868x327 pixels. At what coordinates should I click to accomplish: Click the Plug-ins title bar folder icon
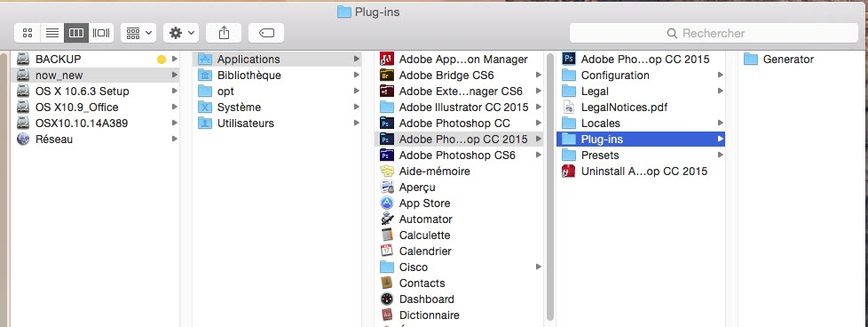coord(344,12)
